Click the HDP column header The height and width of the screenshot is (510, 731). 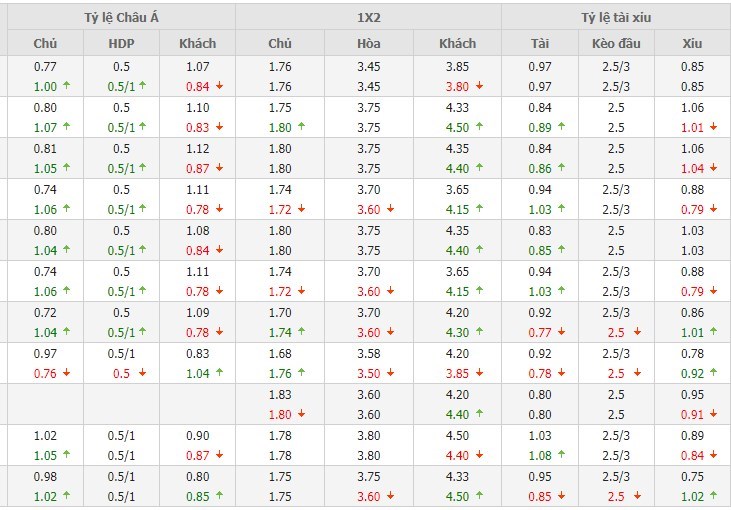(x=121, y=43)
